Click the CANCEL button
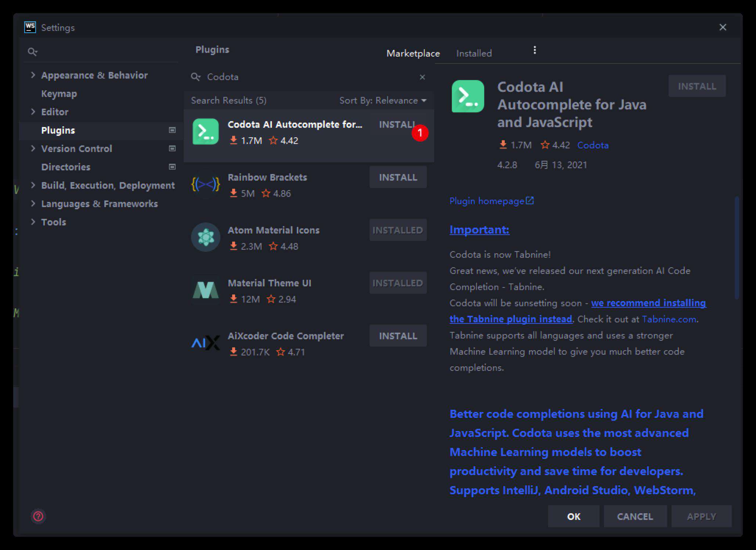 [635, 516]
